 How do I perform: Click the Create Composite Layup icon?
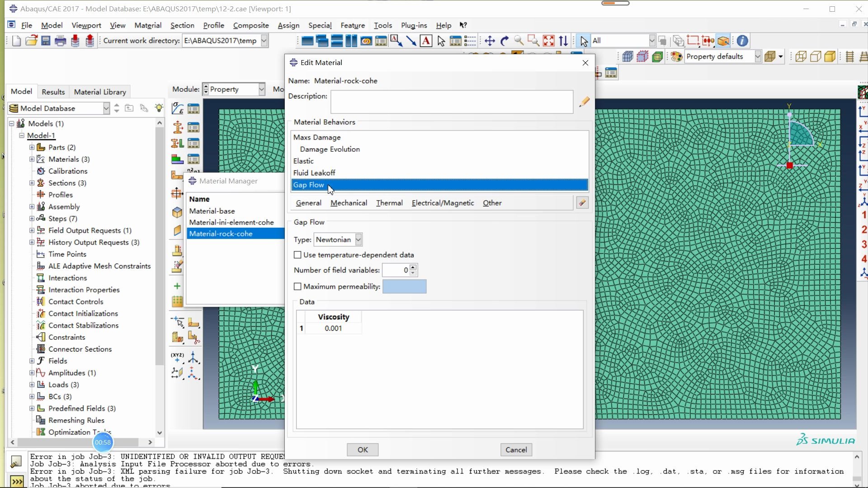[178, 160]
